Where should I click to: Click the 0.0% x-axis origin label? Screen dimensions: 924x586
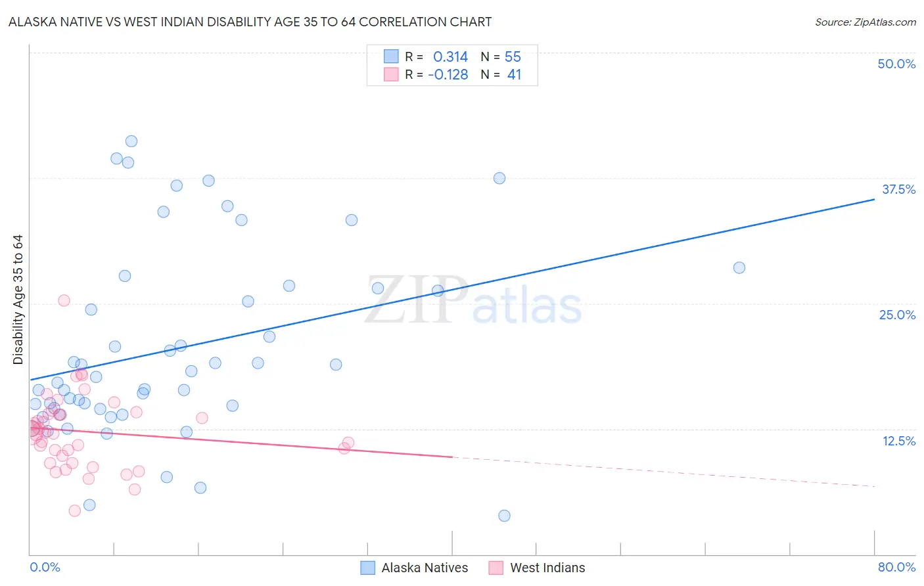pyautogui.click(x=45, y=567)
